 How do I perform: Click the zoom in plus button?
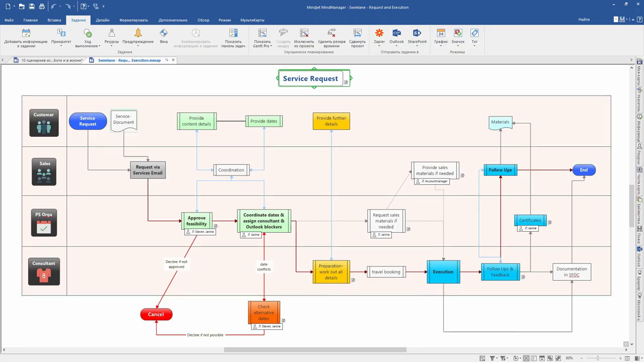pos(620,358)
